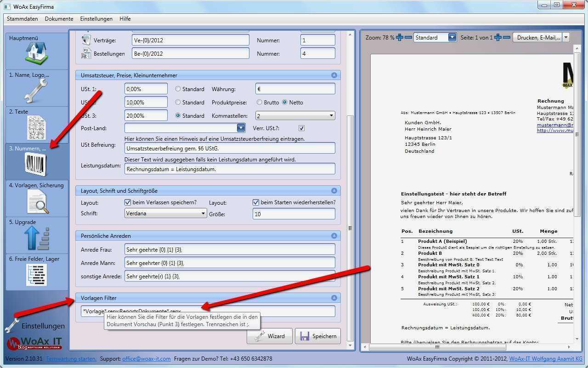Click the 'Anrede Mann' text field
This screenshot has height=368, width=588.
click(230, 263)
